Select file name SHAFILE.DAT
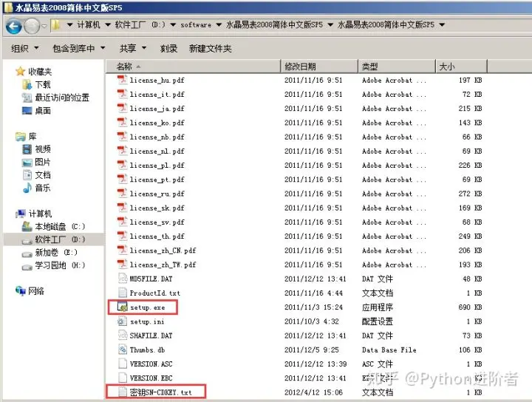The width and height of the screenshot is (532, 402). pos(151,335)
